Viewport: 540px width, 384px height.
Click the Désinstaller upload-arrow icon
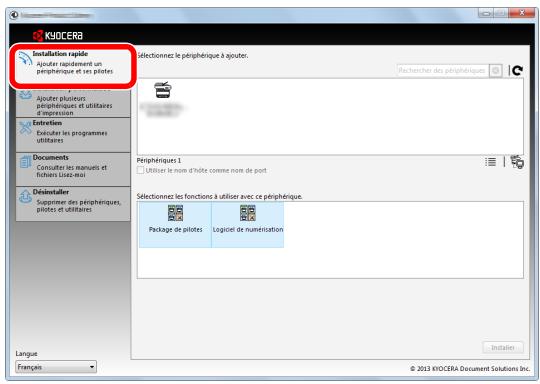[x=25, y=196]
